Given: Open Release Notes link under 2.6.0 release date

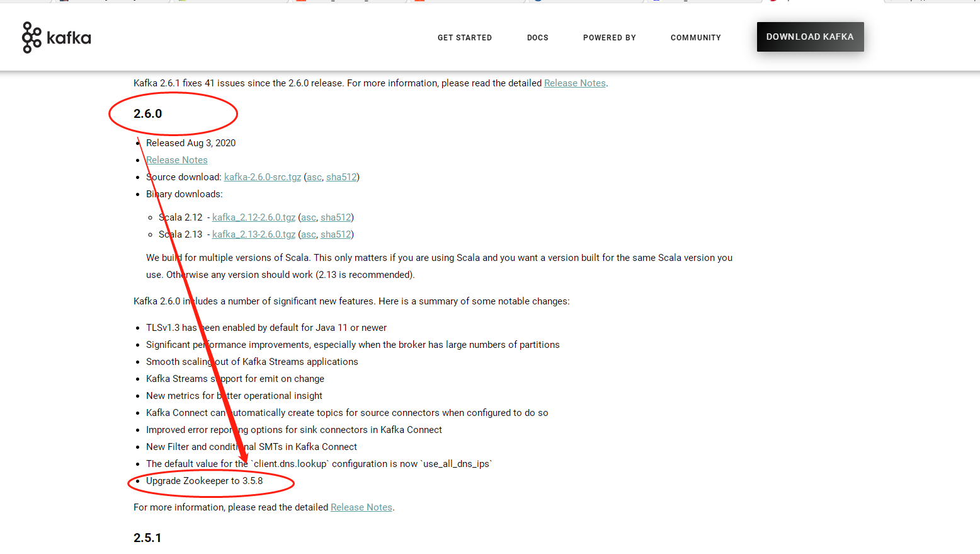Looking at the screenshot, I should point(177,160).
